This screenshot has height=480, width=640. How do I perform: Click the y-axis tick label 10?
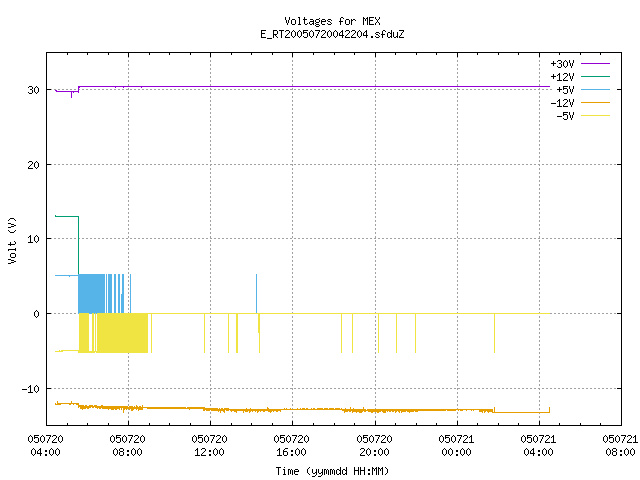pyautogui.click(x=33, y=239)
